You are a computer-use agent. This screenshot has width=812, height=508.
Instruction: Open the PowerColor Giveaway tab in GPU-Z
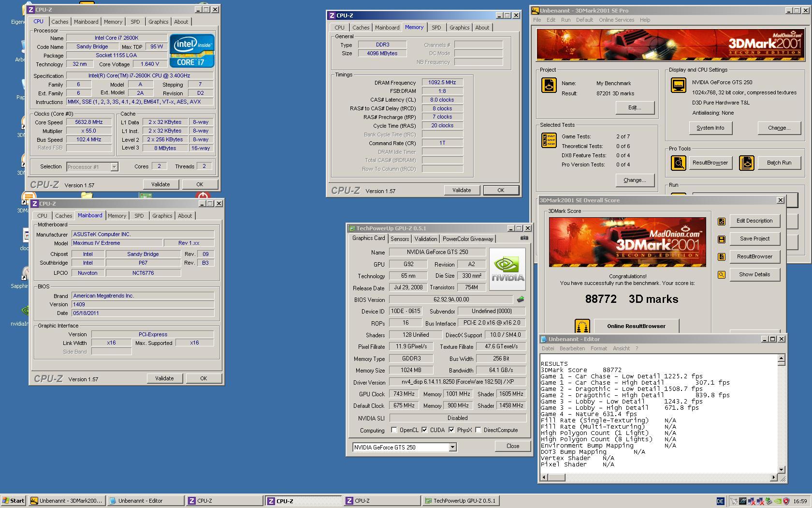point(468,239)
